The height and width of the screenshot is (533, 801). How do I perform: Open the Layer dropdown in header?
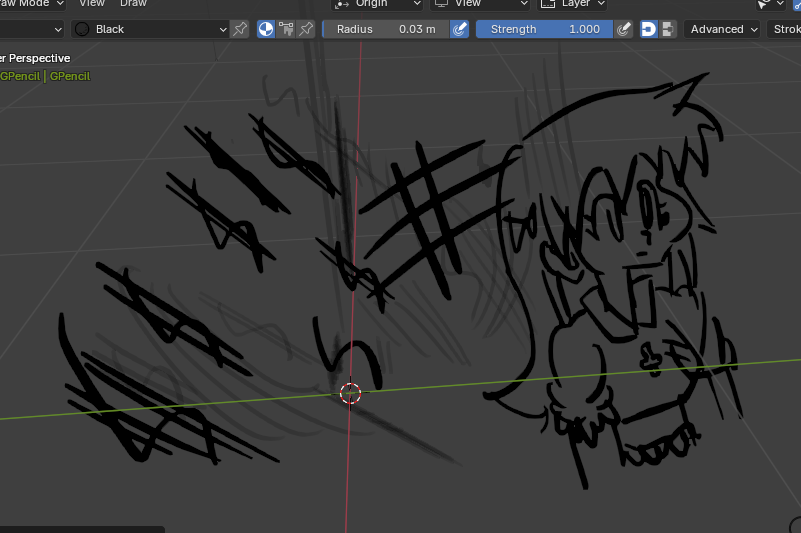(x=573, y=4)
